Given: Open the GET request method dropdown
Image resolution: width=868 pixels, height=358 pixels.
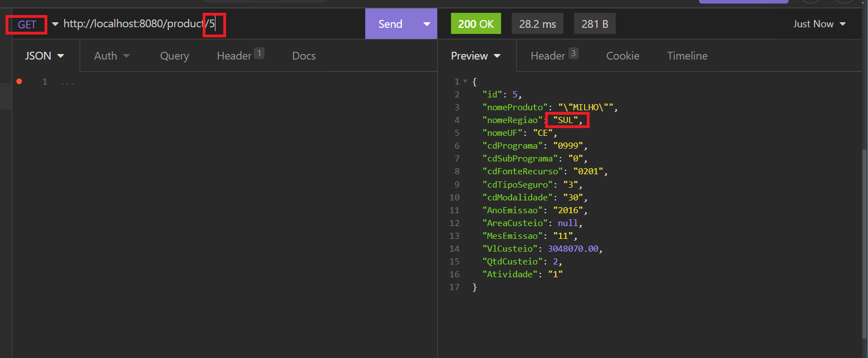Looking at the screenshot, I should pyautogui.click(x=54, y=24).
